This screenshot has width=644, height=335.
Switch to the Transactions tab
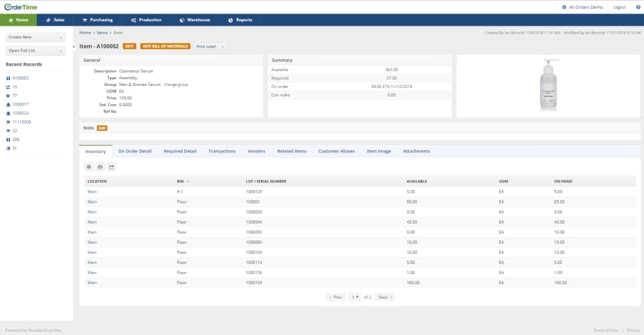[x=222, y=151]
